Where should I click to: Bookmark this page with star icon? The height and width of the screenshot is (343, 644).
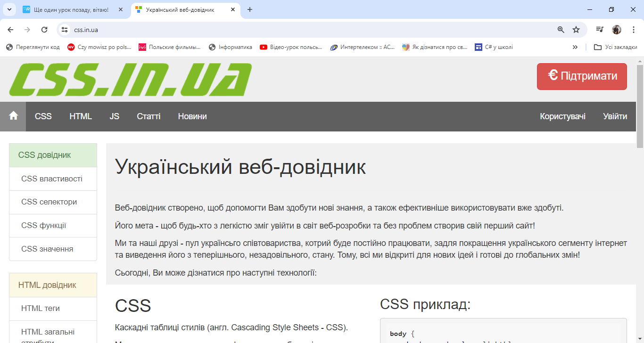coord(576,29)
